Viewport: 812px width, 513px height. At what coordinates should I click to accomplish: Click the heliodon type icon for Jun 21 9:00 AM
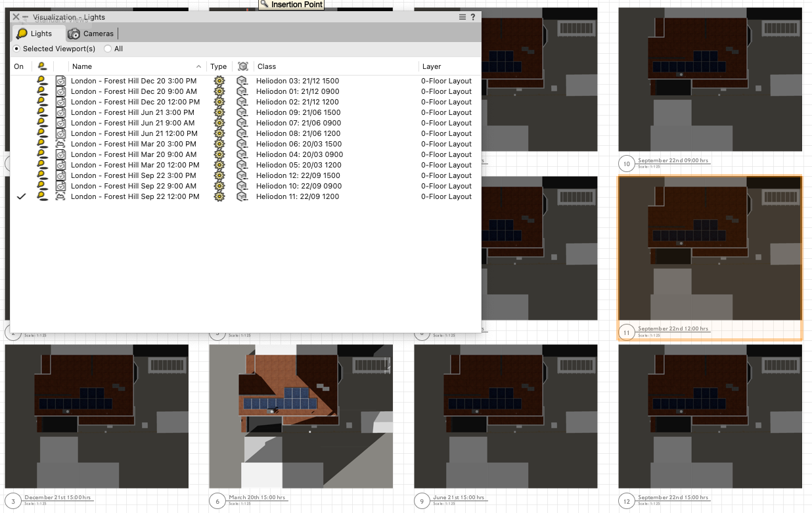click(x=219, y=123)
